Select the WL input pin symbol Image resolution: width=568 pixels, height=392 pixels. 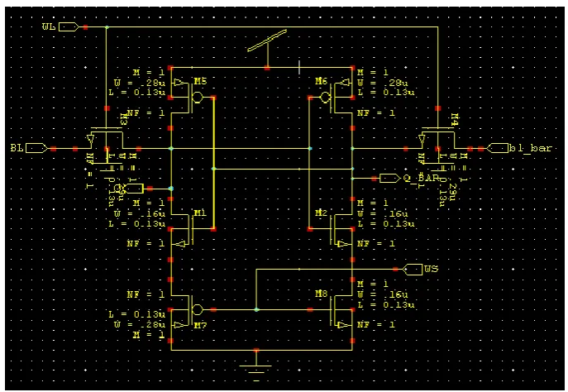pyautogui.click(x=69, y=26)
